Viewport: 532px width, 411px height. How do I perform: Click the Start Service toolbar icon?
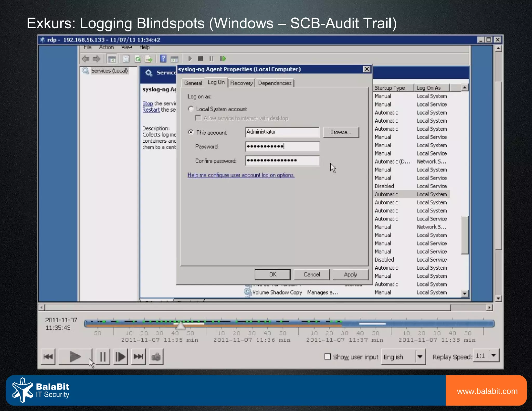pos(190,59)
